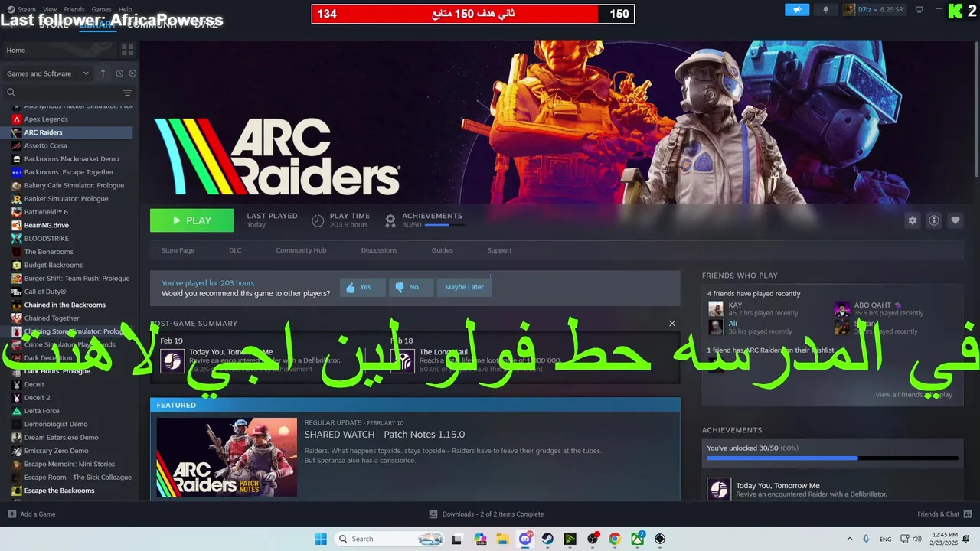Expand the Games and Software filter dropdown
The image size is (980, 551).
click(47, 73)
